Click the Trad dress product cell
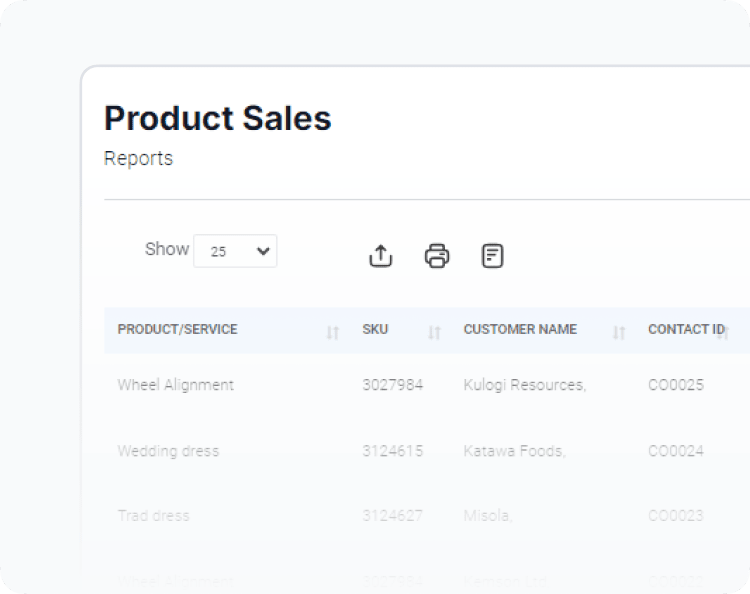 pos(153,516)
